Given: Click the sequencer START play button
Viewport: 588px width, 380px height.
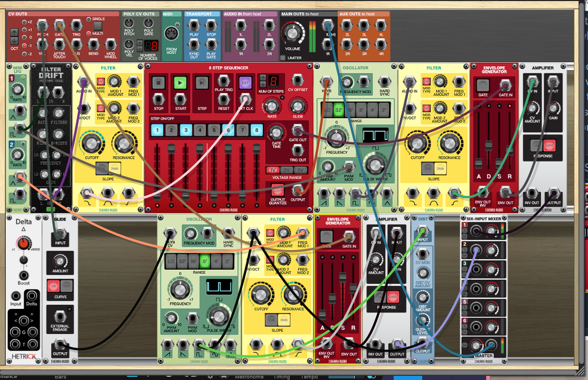Looking at the screenshot, I should (x=180, y=83).
